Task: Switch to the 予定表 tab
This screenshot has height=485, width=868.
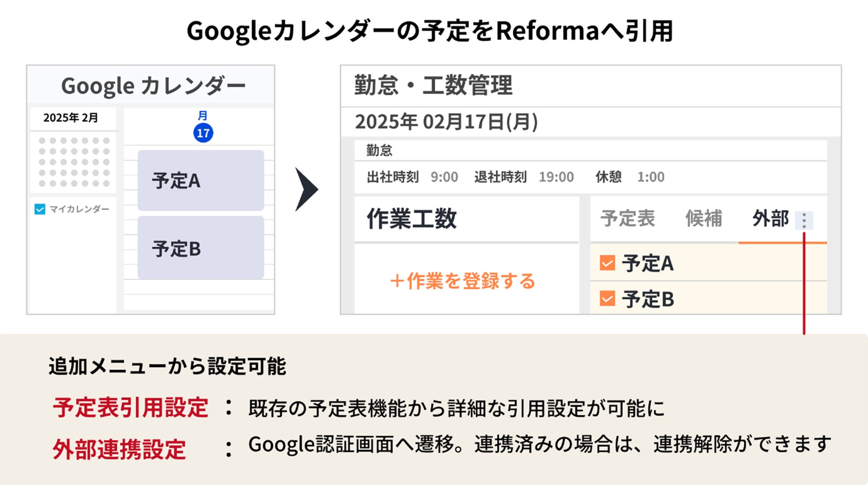Action: (x=628, y=219)
